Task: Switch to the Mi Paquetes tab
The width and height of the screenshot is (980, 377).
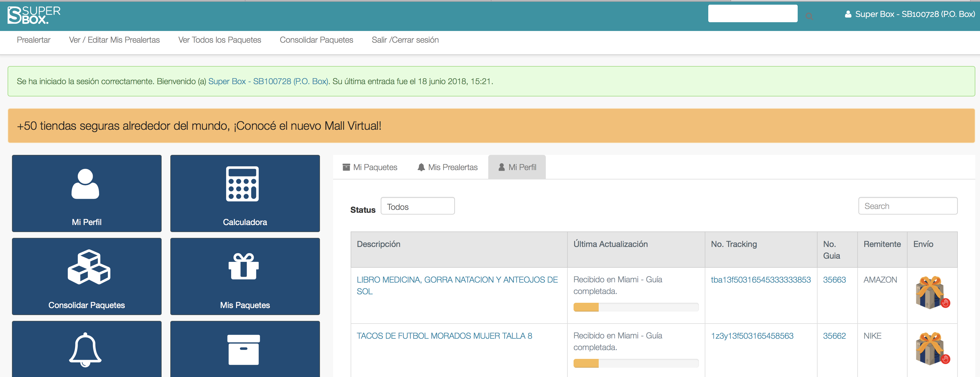Action: pyautogui.click(x=370, y=167)
